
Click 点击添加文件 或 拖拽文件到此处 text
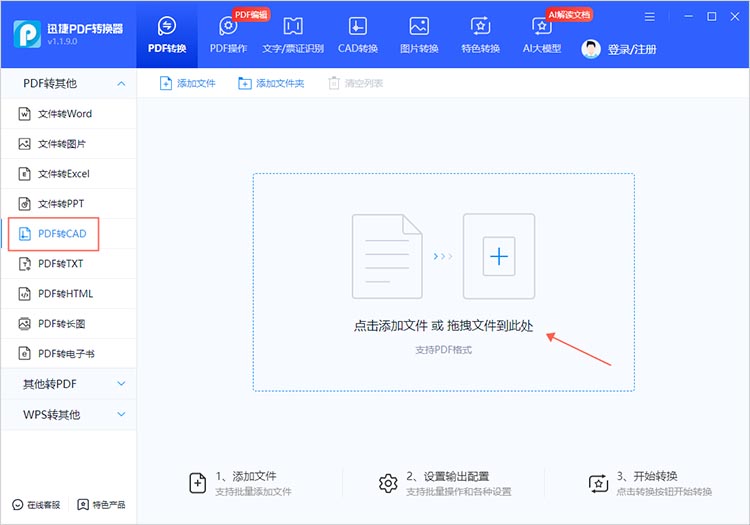click(443, 326)
